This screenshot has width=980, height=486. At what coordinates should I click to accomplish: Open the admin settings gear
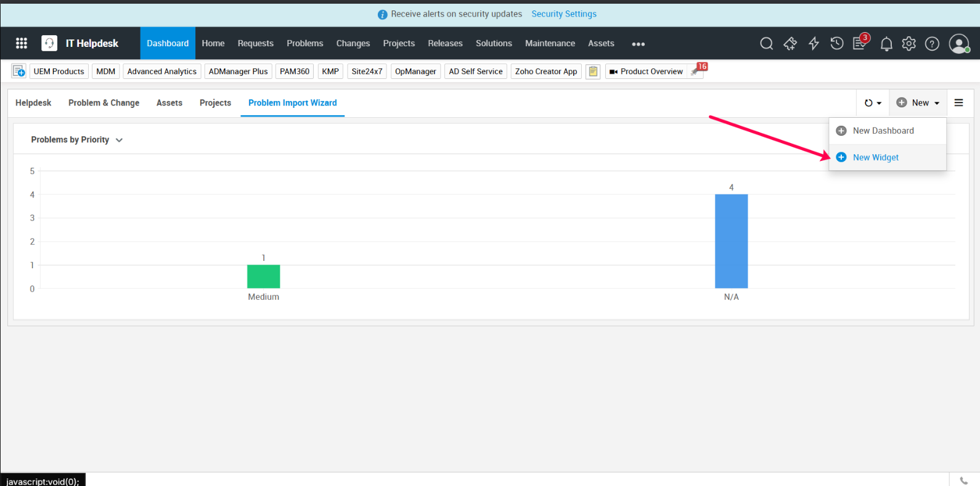(909, 44)
